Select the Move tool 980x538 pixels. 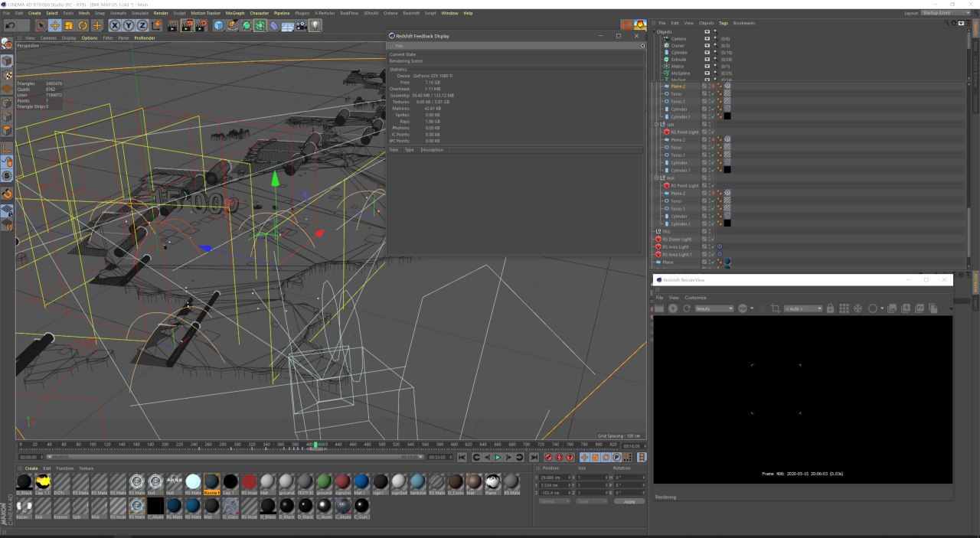point(55,25)
